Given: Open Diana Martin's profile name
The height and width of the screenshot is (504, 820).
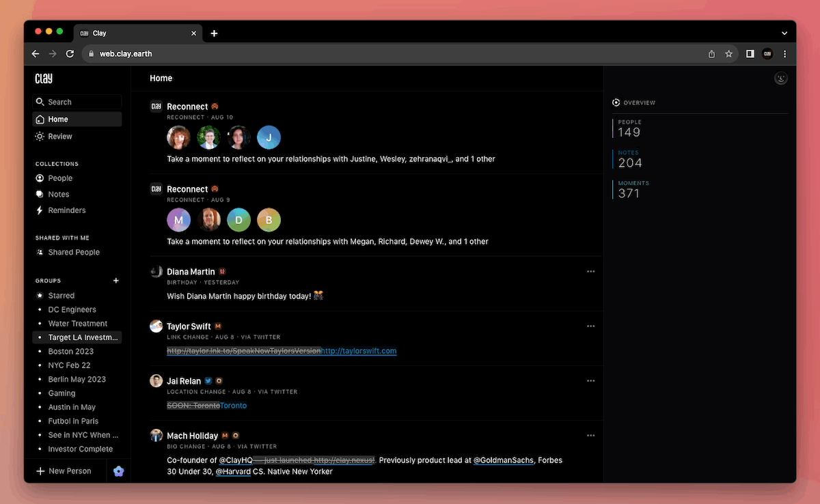Looking at the screenshot, I should (x=191, y=272).
